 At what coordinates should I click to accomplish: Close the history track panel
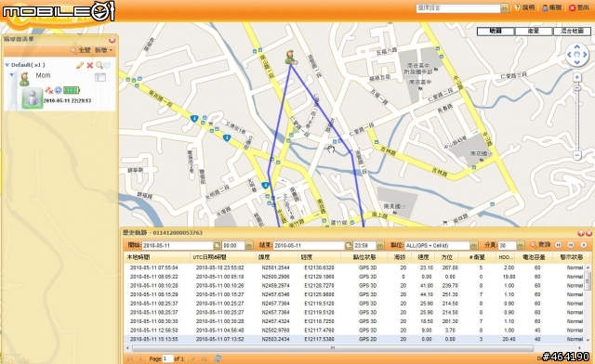pyautogui.click(x=588, y=233)
